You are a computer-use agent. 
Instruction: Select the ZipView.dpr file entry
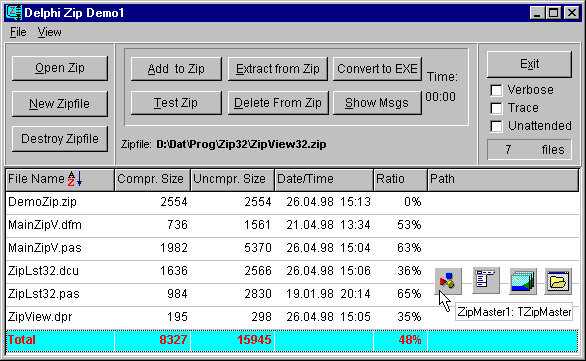pos(292,317)
